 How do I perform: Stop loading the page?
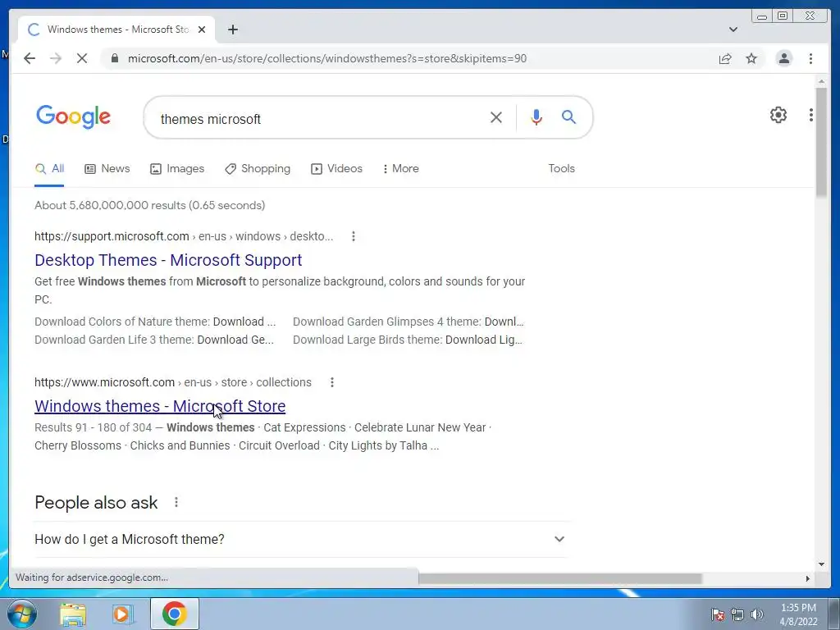(x=82, y=58)
